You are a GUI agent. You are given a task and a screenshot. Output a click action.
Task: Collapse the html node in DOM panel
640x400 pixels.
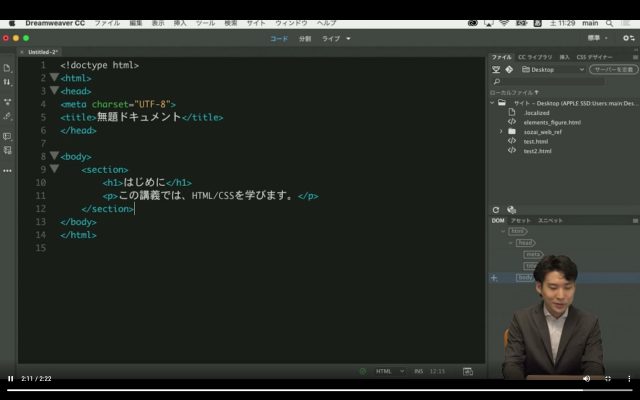tap(503, 231)
